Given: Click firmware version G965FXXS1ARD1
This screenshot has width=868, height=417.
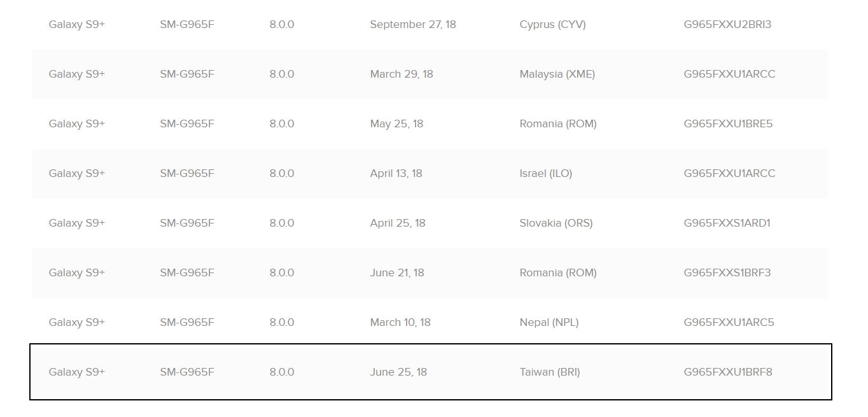Looking at the screenshot, I should 727,223.
